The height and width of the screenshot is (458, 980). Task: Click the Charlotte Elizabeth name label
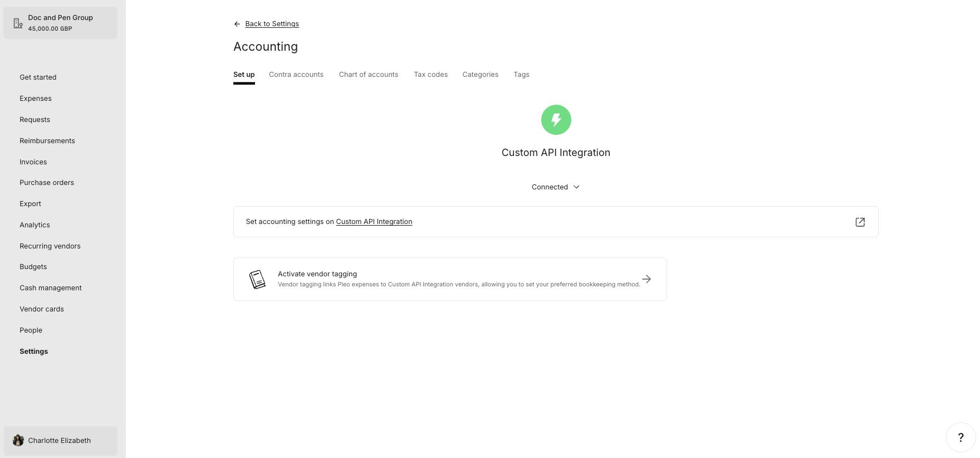point(60,441)
